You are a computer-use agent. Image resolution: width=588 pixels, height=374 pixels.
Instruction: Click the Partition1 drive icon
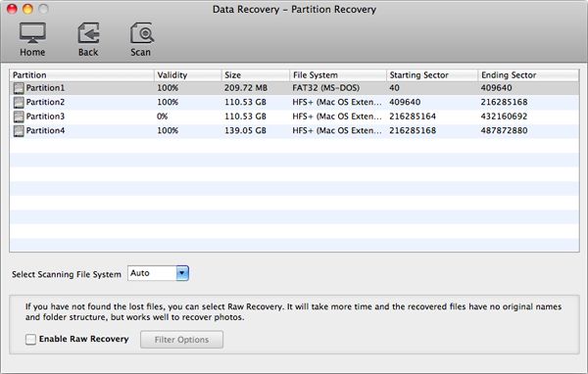[19, 88]
